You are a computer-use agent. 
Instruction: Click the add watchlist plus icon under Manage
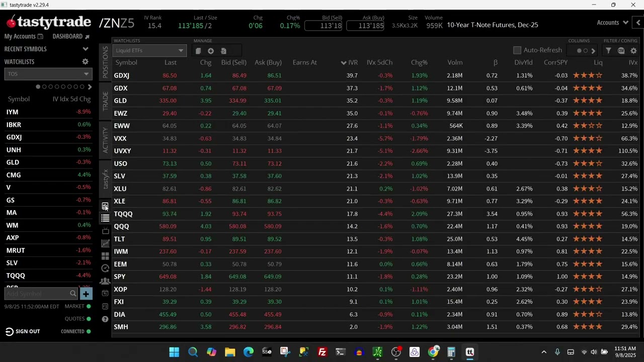coord(211,51)
